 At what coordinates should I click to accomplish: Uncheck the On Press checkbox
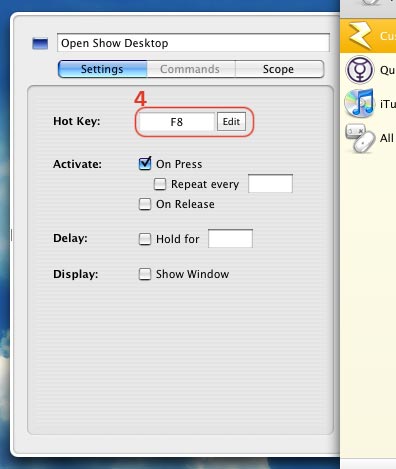click(145, 164)
